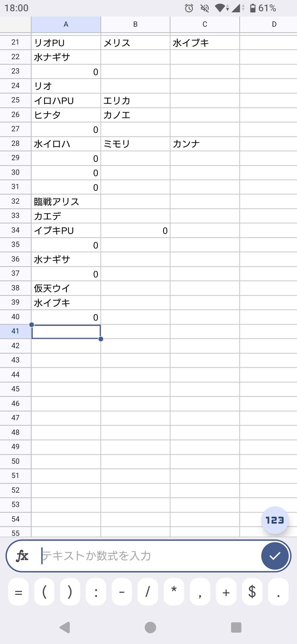Insert the dollar sign shortcut key
The height and width of the screenshot is (644, 297).
[x=252, y=592]
